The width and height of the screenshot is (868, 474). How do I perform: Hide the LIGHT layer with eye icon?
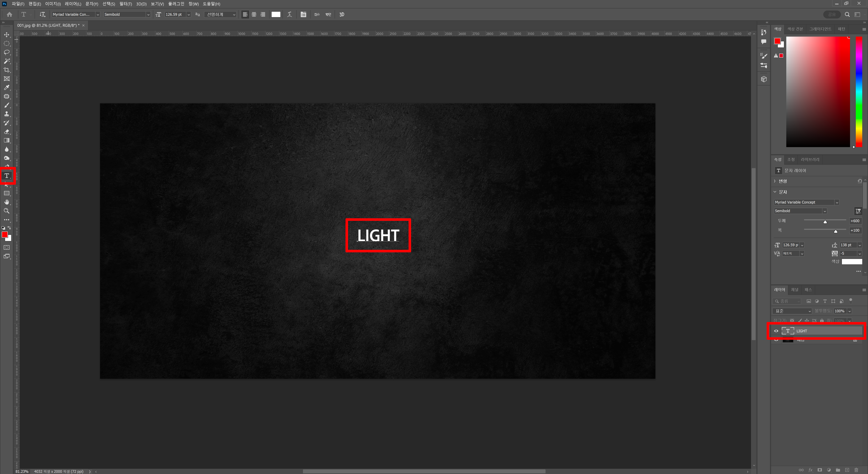(x=776, y=331)
